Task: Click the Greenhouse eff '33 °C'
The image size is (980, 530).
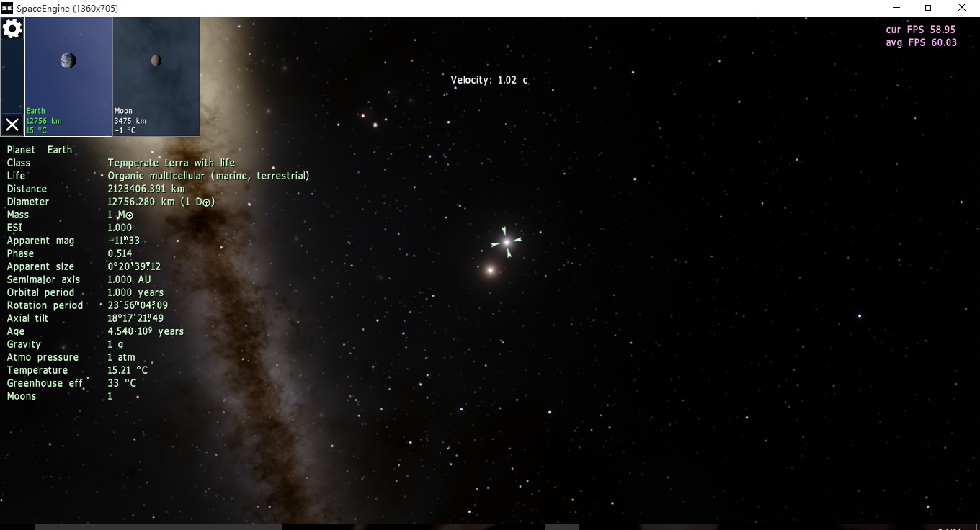Action: [122, 383]
